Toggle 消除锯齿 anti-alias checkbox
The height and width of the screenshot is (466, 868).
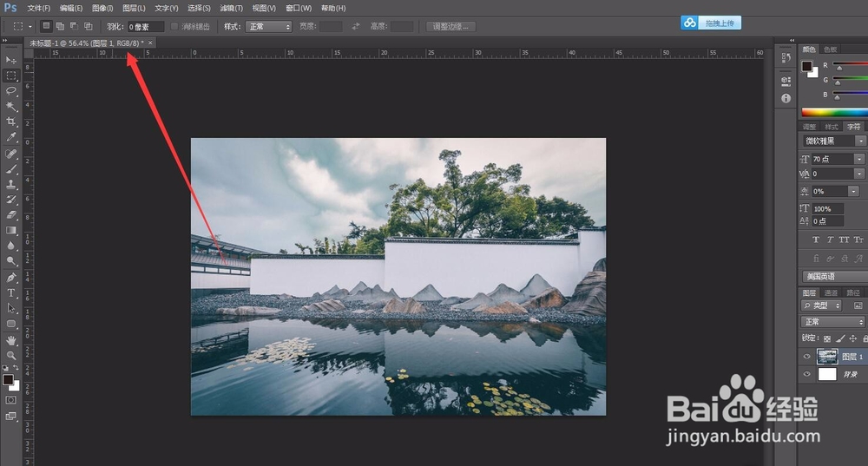[174, 27]
